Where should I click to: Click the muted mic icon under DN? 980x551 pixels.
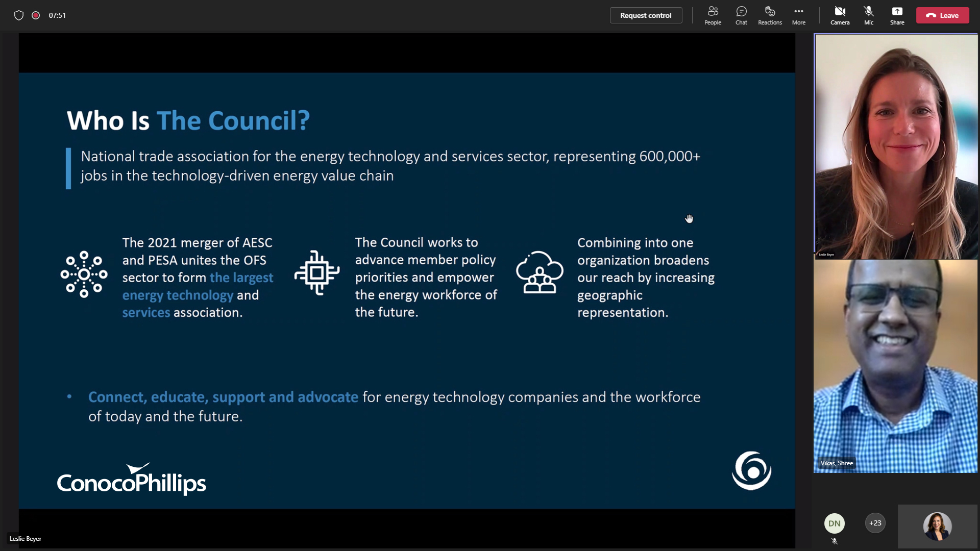(x=835, y=541)
